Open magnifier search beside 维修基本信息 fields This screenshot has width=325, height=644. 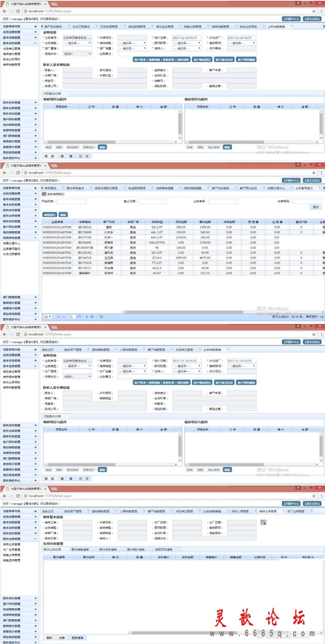[x=263, y=523]
